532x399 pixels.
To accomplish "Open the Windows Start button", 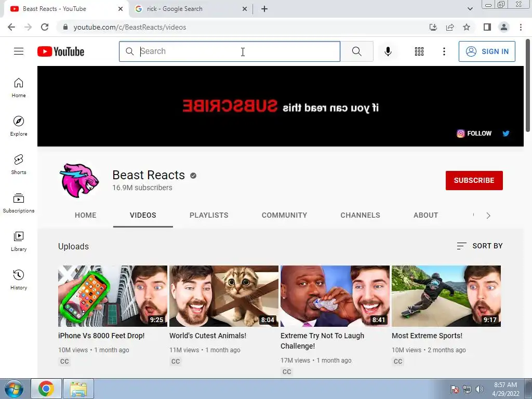I will [x=14, y=389].
